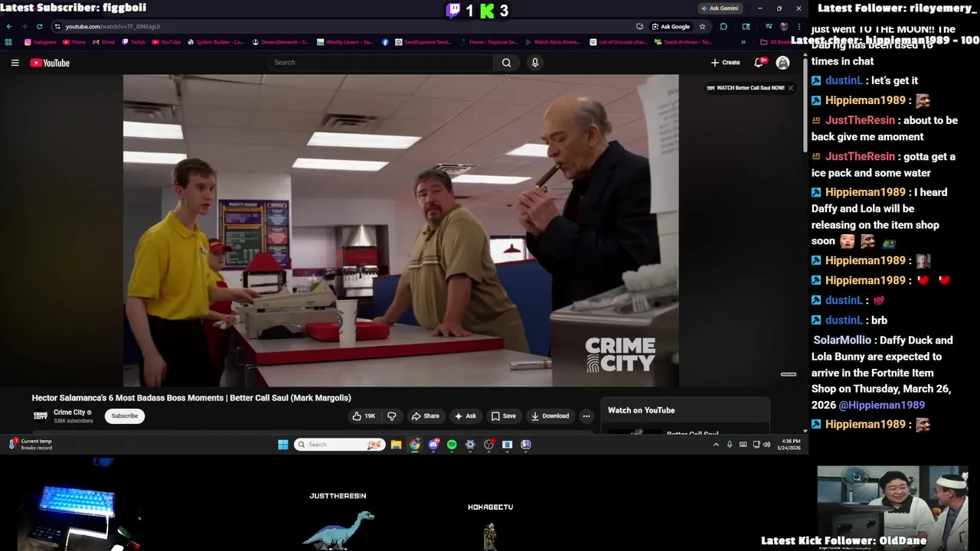
Task: Open the browser extensions puzzle icon
Action: [x=724, y=26]
